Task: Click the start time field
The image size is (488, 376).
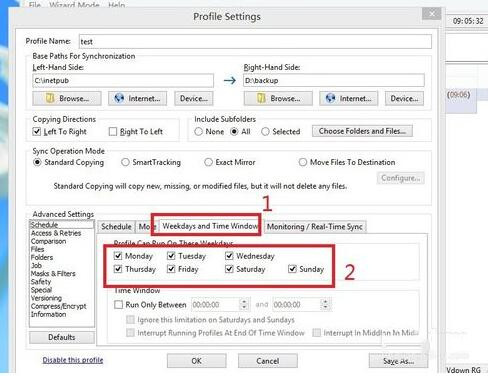Action: coord(215,305)
